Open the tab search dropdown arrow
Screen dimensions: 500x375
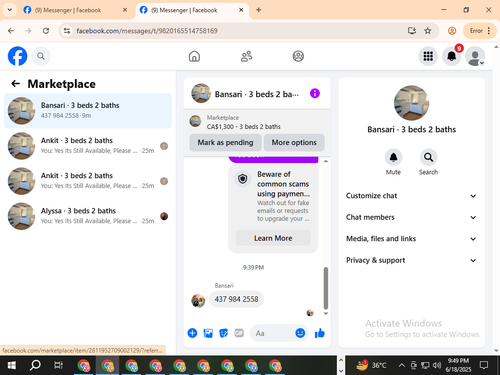click(10, 10)
